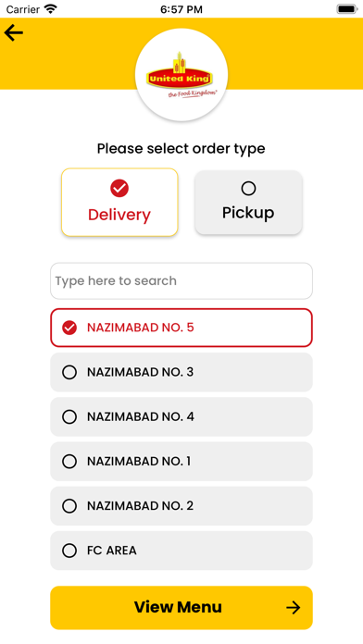Image resolution: width=363 pixels, height=644 pixels.
Task: Tap the Carrier label in status bar
Action: [23, 9]
